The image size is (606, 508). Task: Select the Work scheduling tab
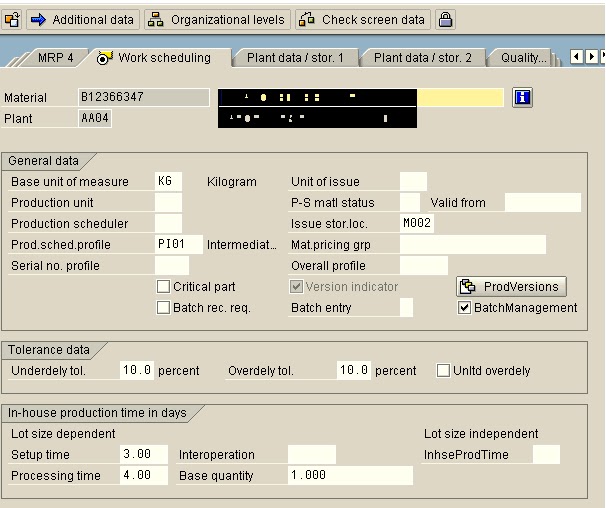(158, 58)
